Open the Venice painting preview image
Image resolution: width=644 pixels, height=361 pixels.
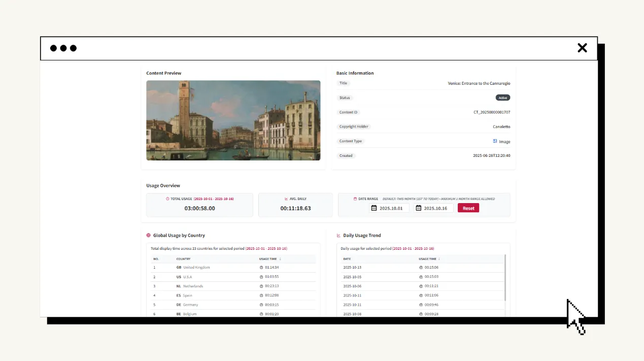(x=233, y=120)
